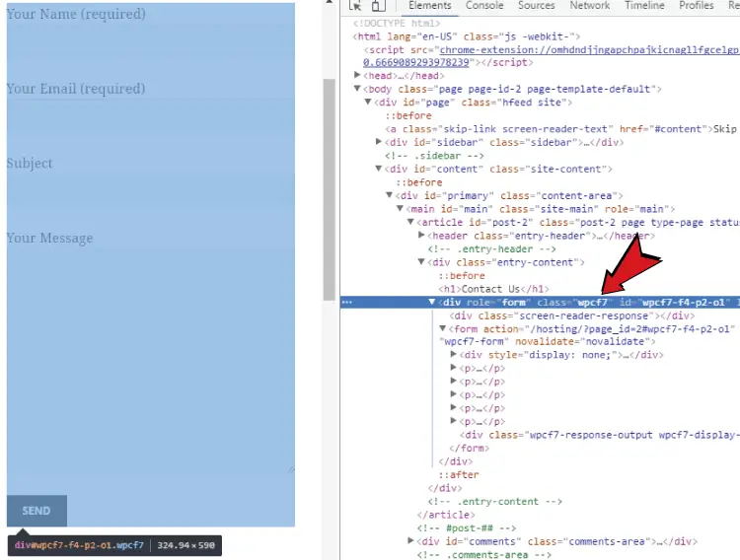740x560 pixels.
Task: Switch to the Profiles tab
Action: [x=697, y=6]
